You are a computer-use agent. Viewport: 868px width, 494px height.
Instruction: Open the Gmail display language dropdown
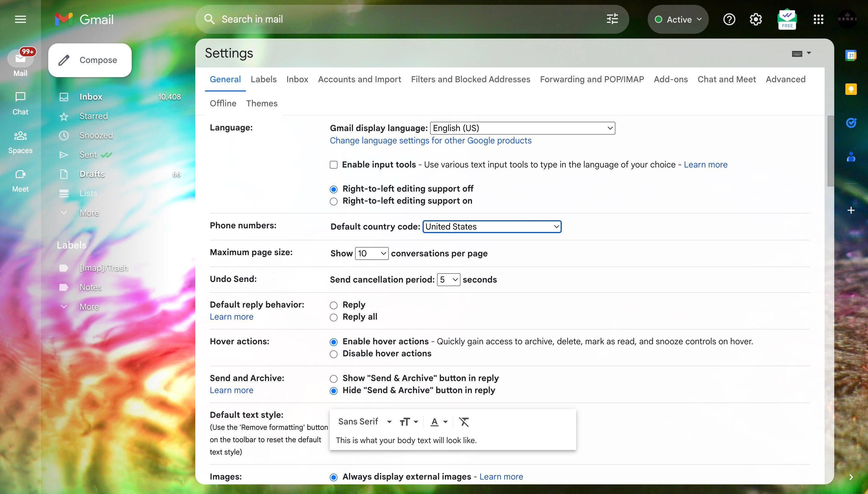522,128
